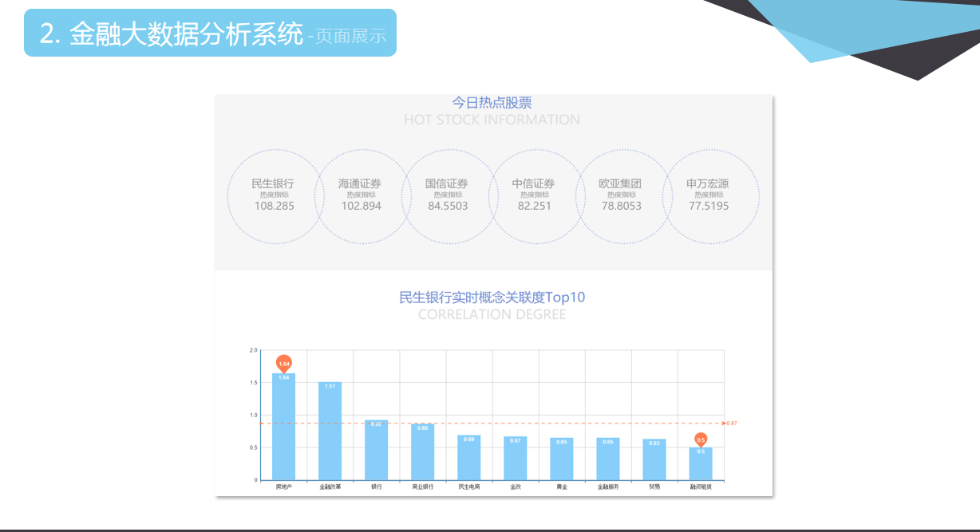Click the 金融改革 x-axis label
980x532 pixels.
pyautogui.click(x=330, y=487)
